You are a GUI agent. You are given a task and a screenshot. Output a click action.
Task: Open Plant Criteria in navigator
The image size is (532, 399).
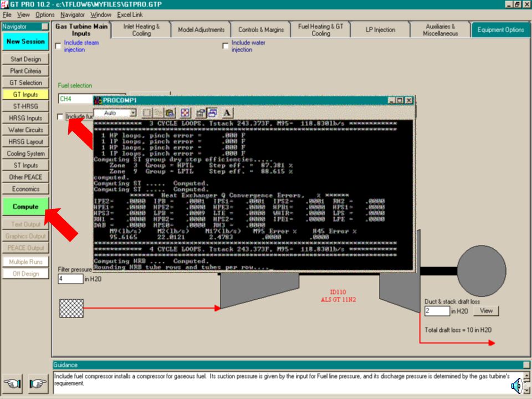click(25, 71)
